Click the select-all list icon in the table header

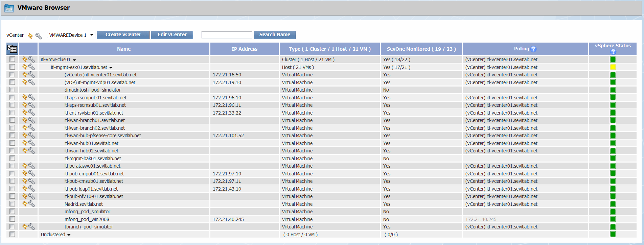pos(12,49)
